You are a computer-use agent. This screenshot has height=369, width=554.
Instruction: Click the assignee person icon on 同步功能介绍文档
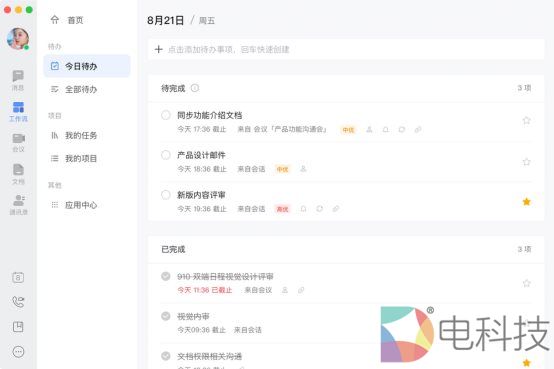(x=369, y=130)
